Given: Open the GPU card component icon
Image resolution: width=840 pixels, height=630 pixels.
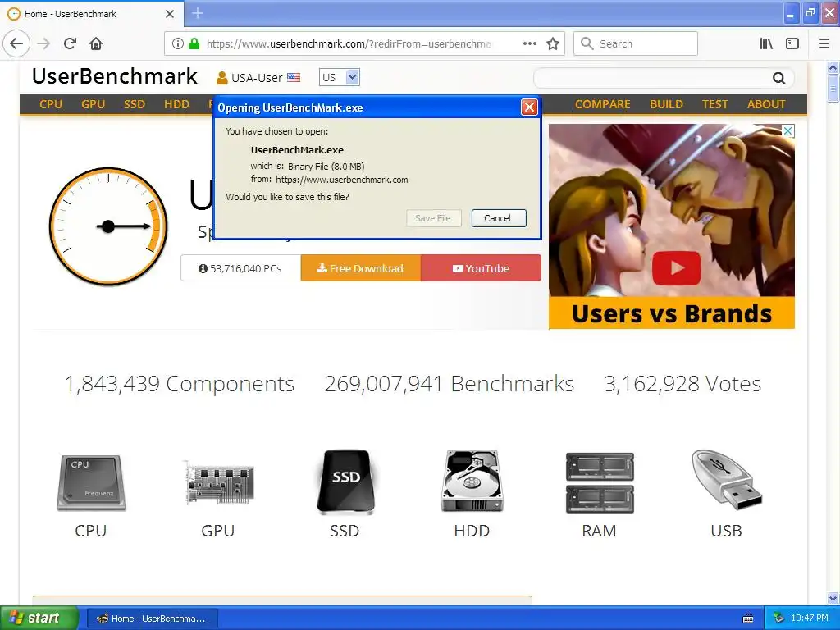Looking at the screenshot, I should click(x=218, y=482).
